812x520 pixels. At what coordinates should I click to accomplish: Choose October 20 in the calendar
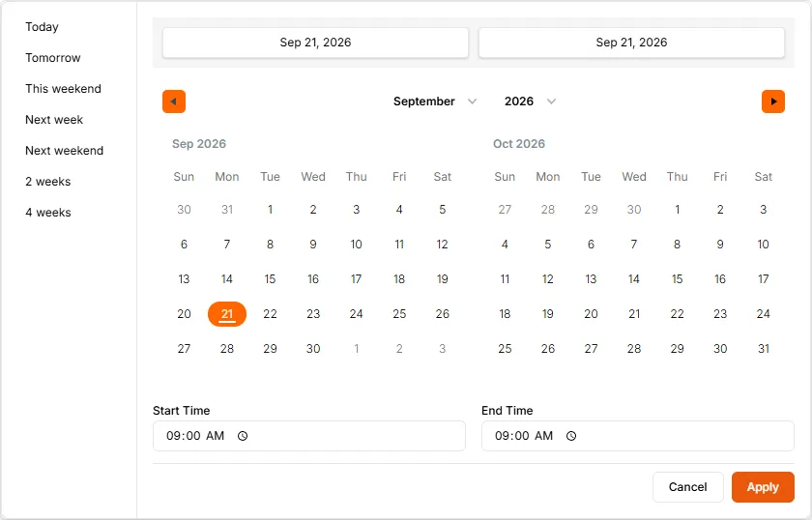tap(591, 314)
